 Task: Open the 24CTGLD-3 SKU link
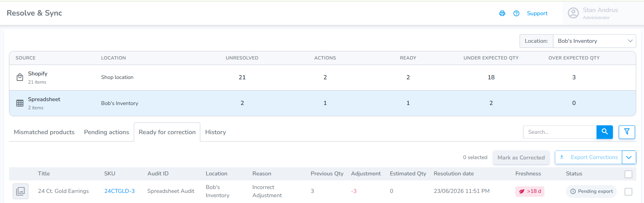click(119, 191)
